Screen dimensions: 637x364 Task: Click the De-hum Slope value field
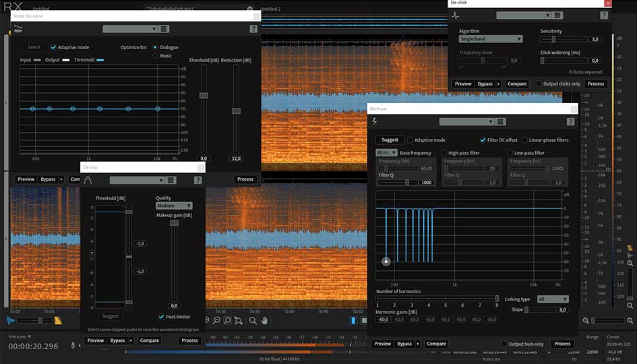pos(563,309)
